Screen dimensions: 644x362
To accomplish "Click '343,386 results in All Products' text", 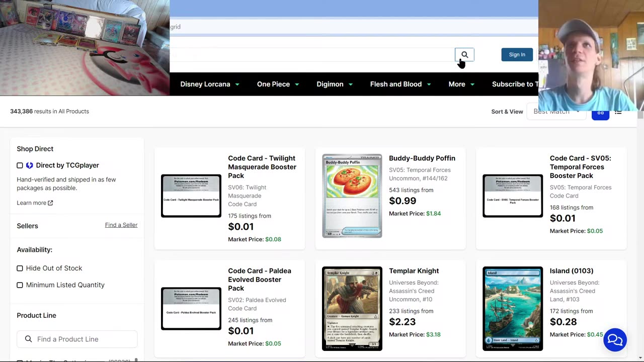I will click(49, 111).
